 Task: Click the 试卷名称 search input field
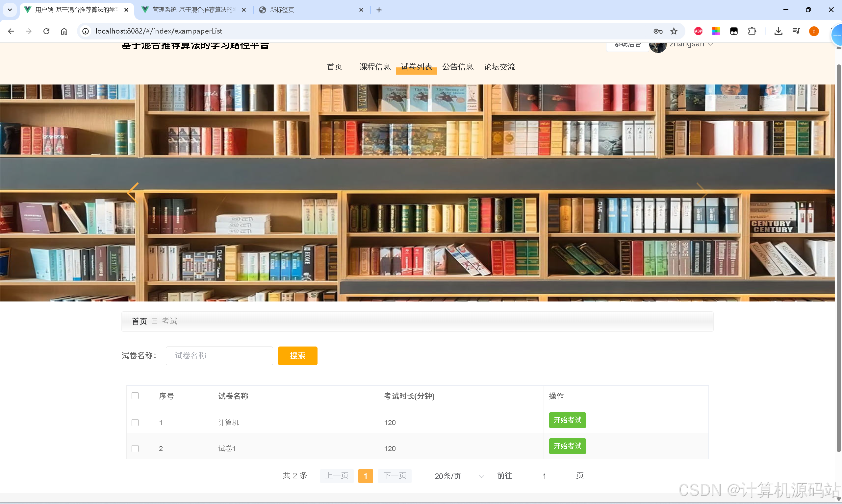219,355
